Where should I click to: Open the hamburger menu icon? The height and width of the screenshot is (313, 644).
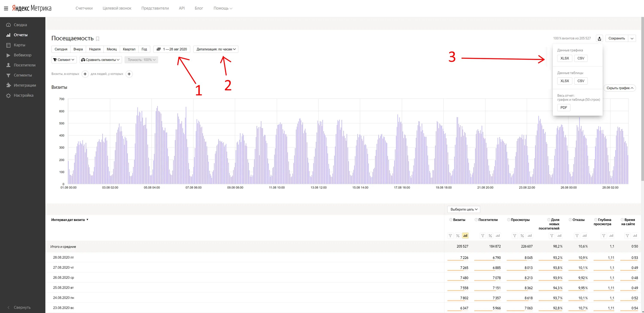6,9
